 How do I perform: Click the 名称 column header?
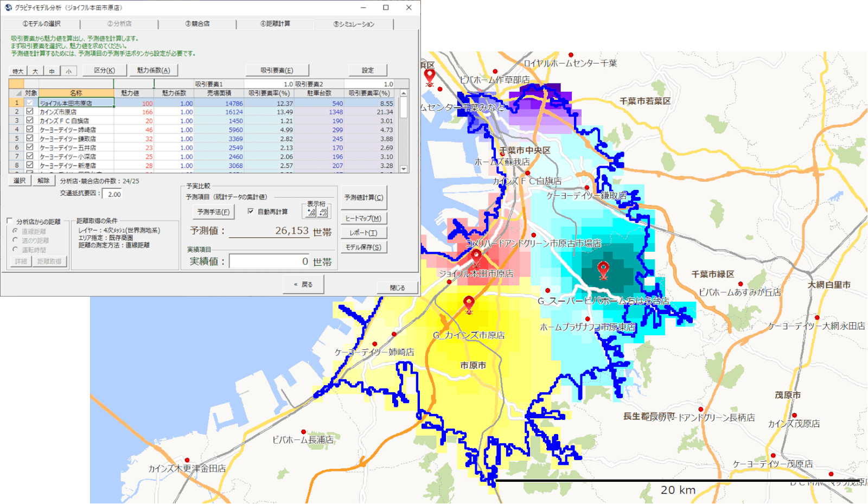click(x=76, y=93)
